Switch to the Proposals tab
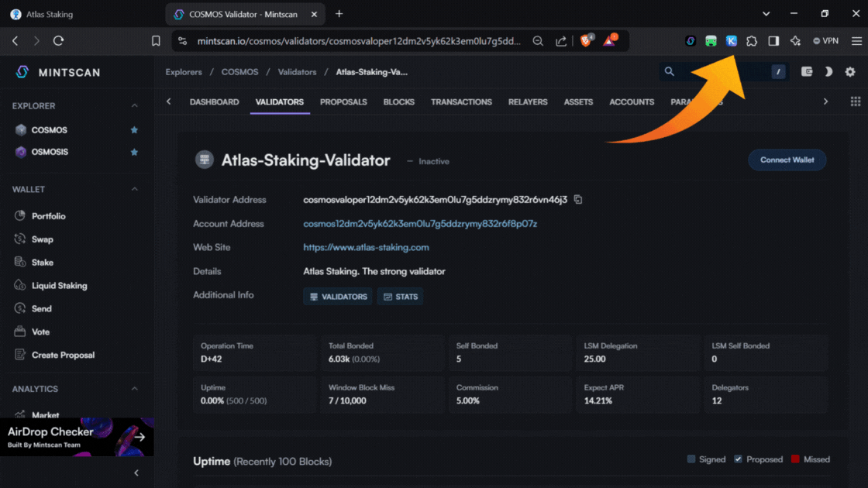Image resolution: width=868 pixels, height=488 pixels. point(343,102)
